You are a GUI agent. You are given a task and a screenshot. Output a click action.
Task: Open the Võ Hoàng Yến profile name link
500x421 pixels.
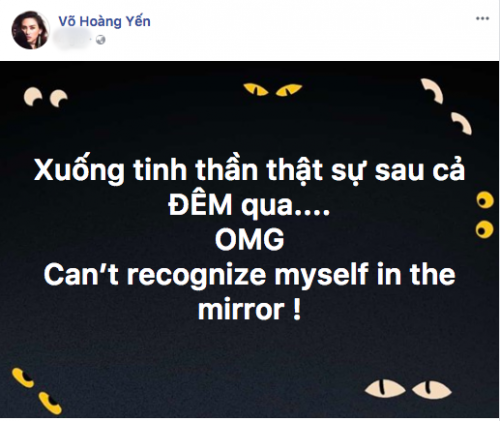pos(105,21)
